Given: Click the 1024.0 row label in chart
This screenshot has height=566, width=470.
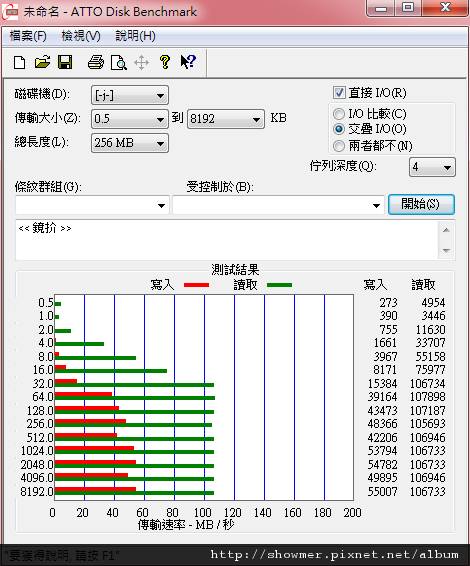Looking at the screenshot, I should coord(37,451).
